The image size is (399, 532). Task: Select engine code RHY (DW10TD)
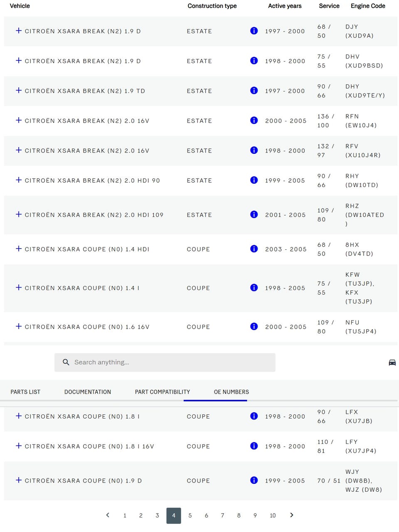(x=362, y=180)
